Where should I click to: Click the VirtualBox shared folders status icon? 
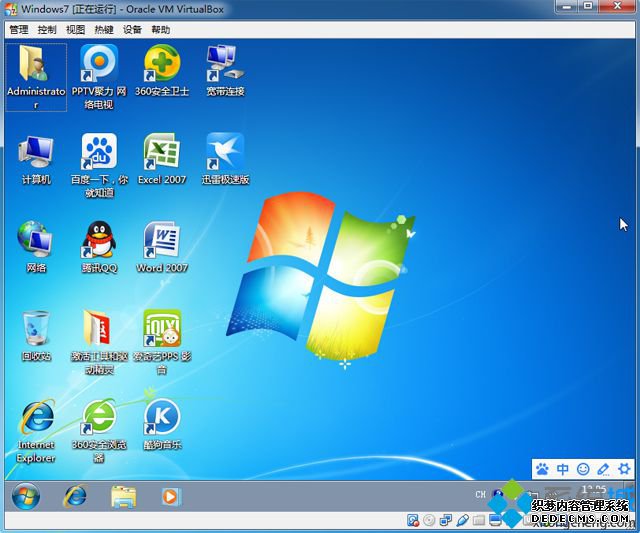click(x=478, y=520)
